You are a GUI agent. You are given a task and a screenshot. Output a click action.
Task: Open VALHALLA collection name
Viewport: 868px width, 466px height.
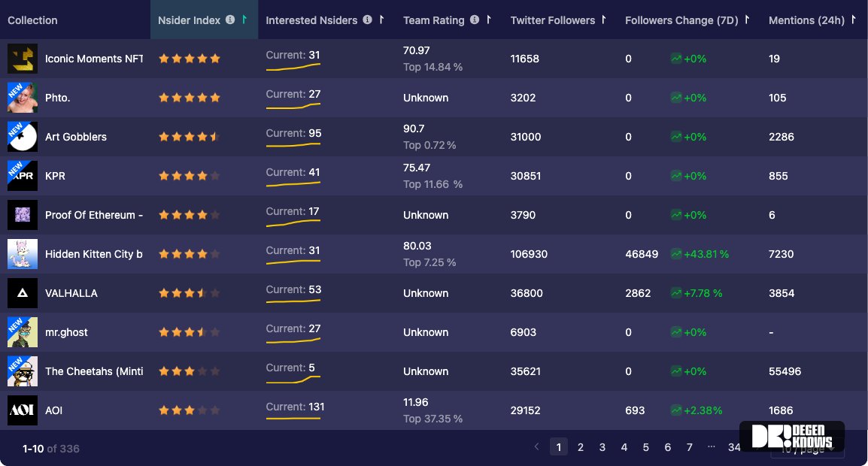pos(71,293)
